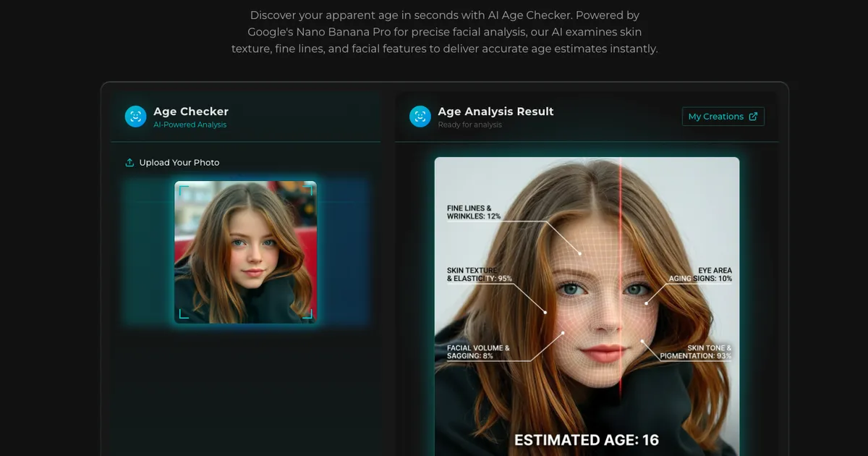Click the Skin Texture & Elasticity 95% label

click(x=479, y=275)
